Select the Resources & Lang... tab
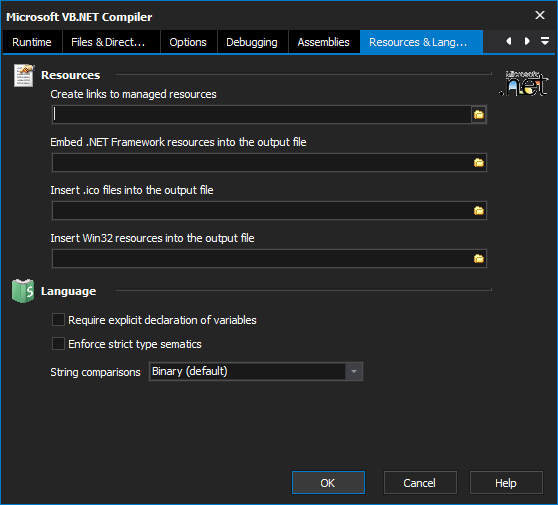Image resolution: width=558 pixels, height=505 pixels. coord(421,42)
